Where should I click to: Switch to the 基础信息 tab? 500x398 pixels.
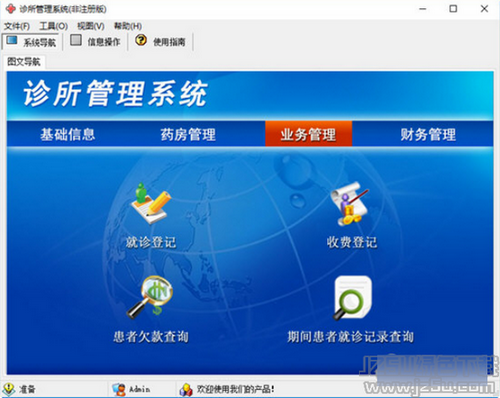pos(68,135)
